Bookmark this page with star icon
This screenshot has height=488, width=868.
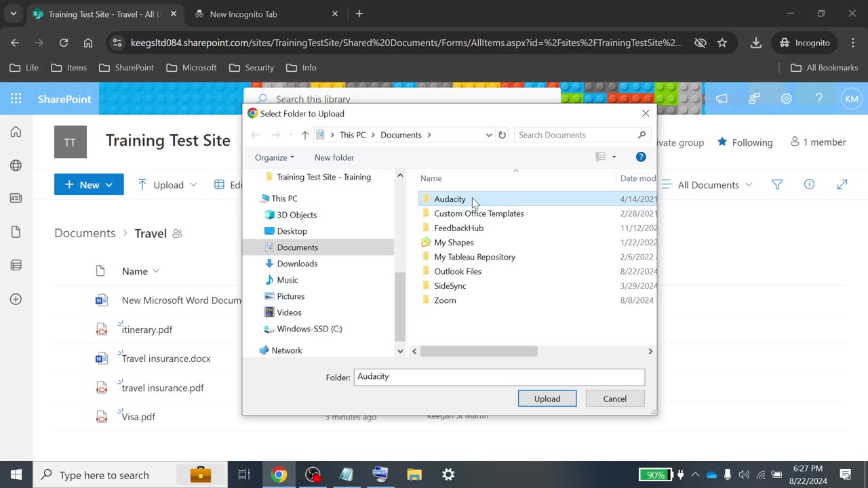722,43
